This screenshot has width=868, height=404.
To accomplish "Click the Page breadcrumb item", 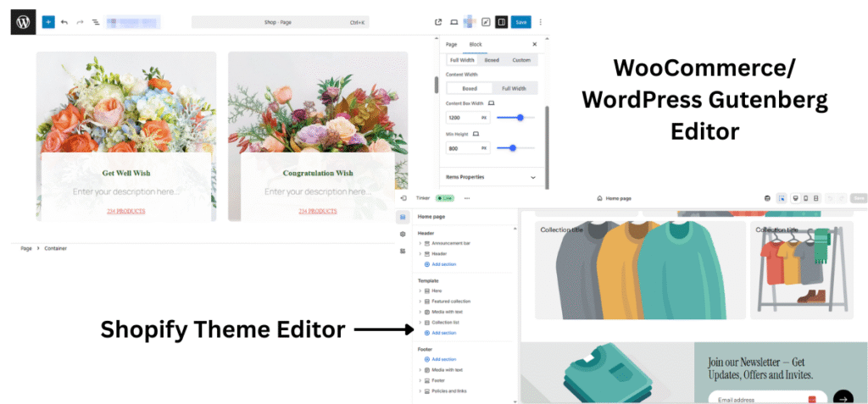I will [x=26, y=248].
